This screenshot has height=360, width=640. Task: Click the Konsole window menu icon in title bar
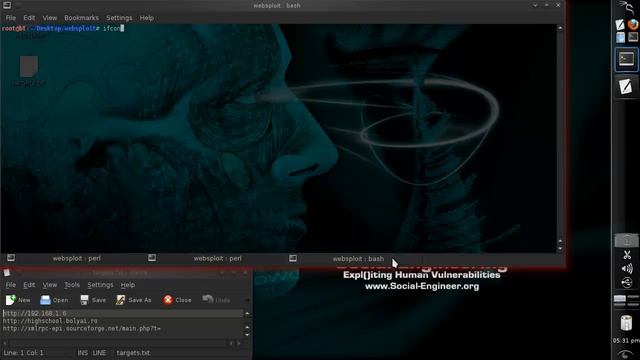point(7,5)
